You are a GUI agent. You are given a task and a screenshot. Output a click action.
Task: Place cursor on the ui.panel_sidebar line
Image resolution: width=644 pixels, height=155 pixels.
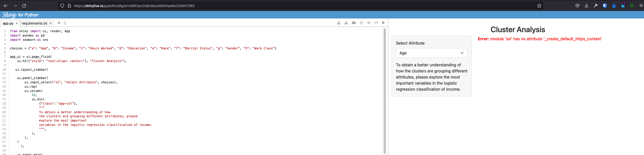(x=33, y=78)
